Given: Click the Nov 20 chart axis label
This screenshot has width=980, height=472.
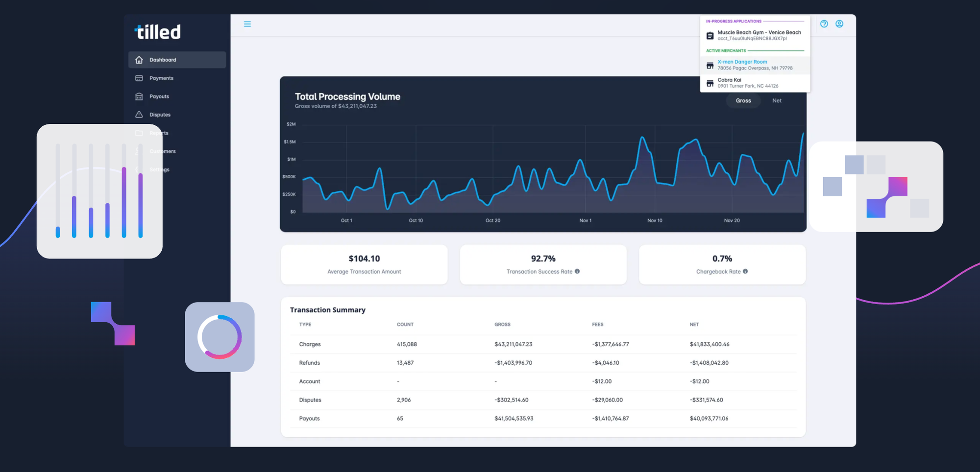Looking at the screenshot, I should click(732, 220).
